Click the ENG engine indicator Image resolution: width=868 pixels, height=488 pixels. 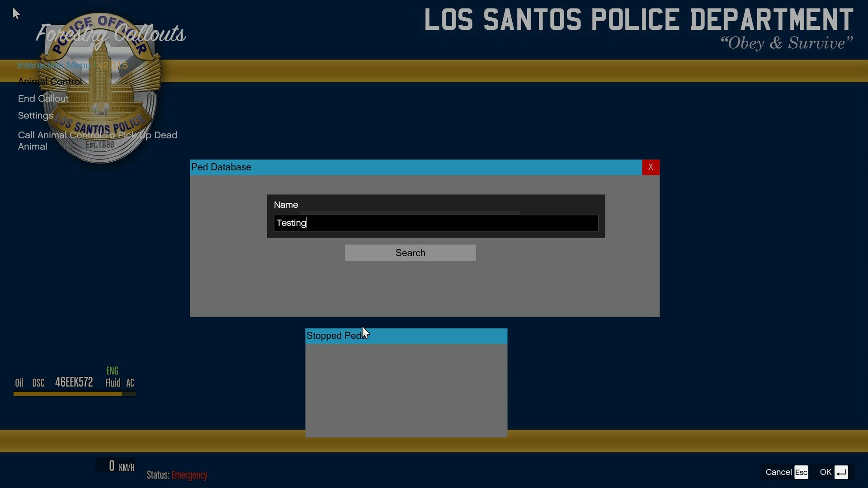112,371
